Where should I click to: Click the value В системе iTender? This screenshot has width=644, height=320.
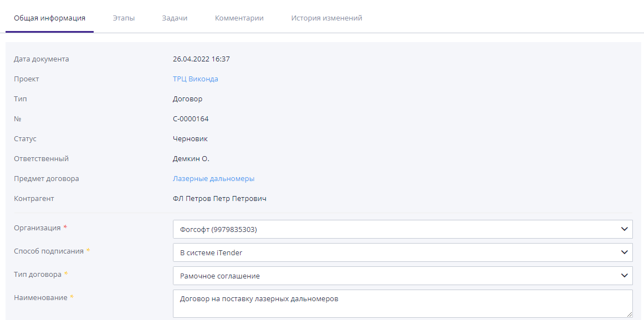click(210, 252)
